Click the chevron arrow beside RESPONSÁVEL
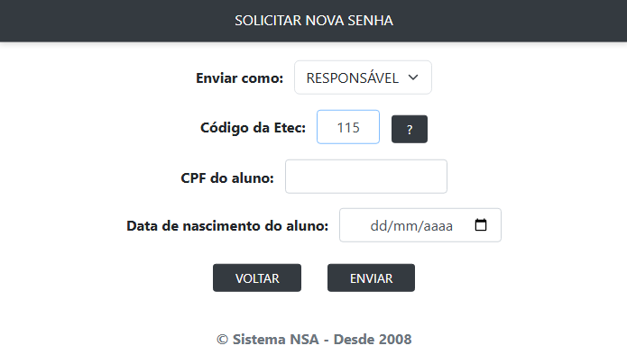This screenshot has height=364, width=627. pos(413,77)
